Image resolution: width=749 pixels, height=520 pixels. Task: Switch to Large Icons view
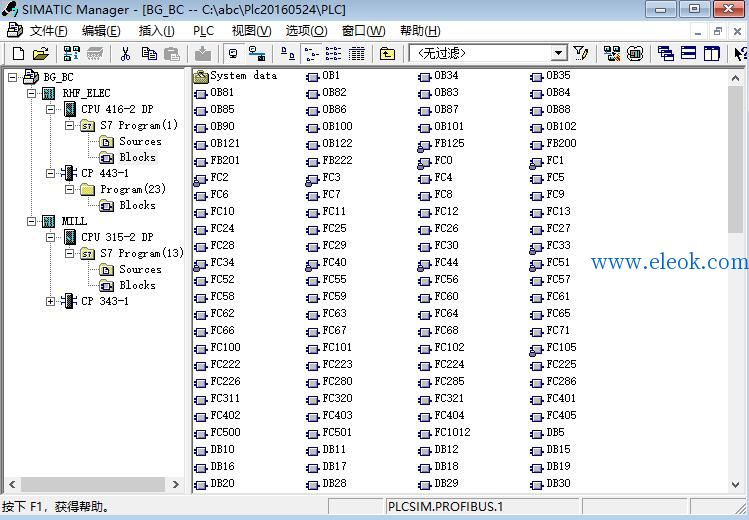288,53
